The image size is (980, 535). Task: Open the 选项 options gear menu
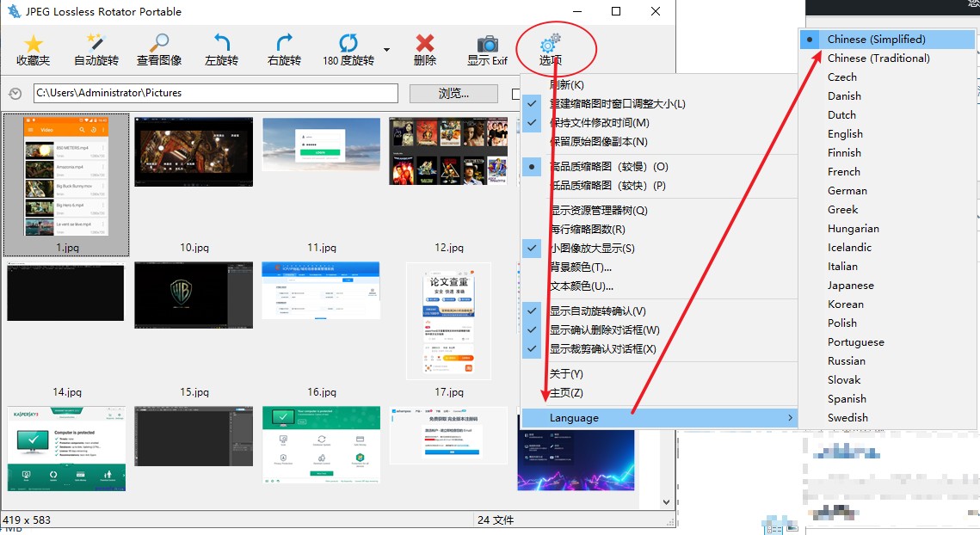(551, 50)
